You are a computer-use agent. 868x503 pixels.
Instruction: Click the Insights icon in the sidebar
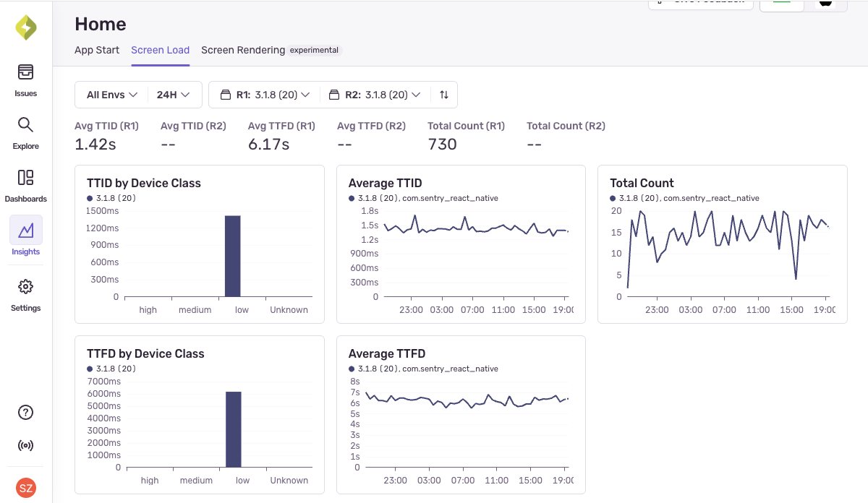click(x=25, y=239)
